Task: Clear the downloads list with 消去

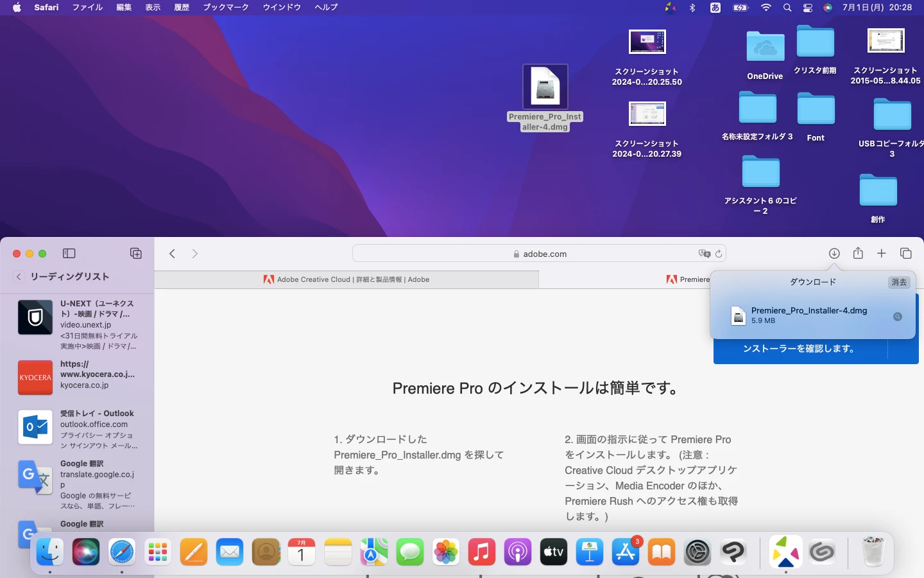Action: pyautogui.click(x=899, y=282)
